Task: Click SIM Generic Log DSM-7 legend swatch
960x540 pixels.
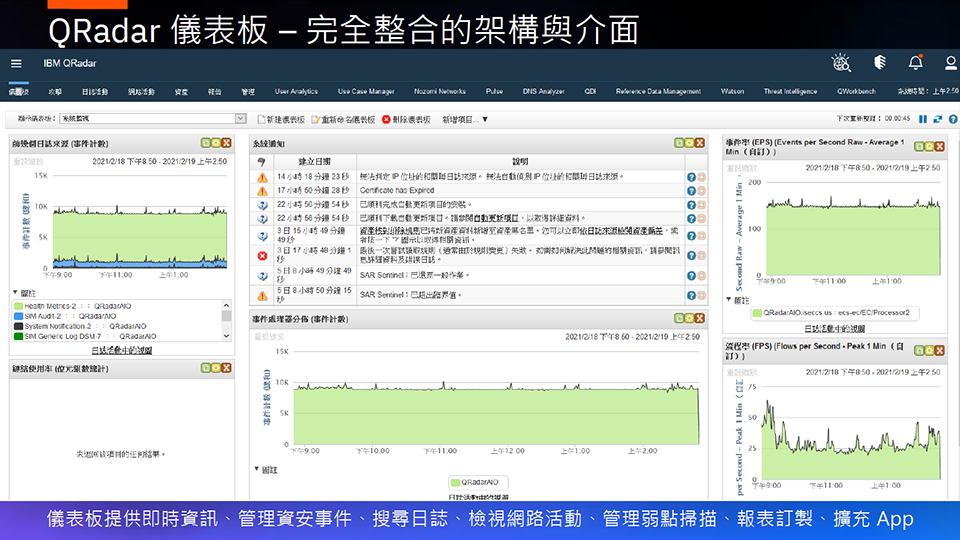Action: click(18, 336)
